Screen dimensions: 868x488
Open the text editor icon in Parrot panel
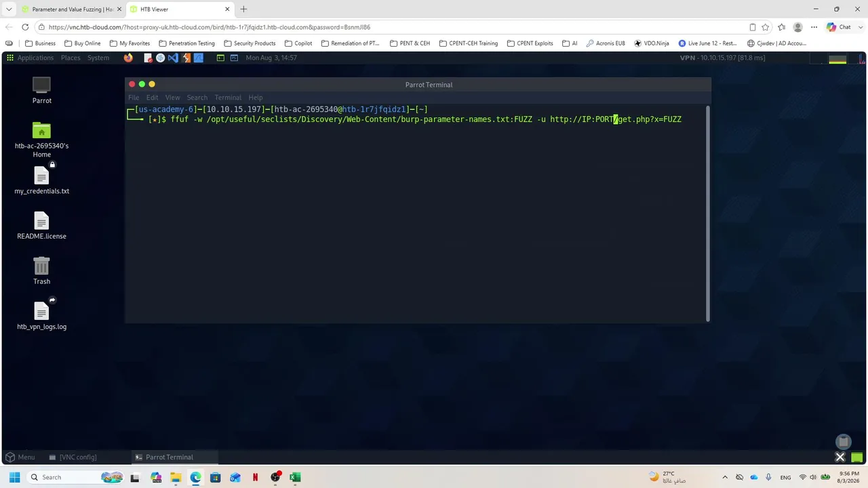pyautogui.click(x=148, y=58)
